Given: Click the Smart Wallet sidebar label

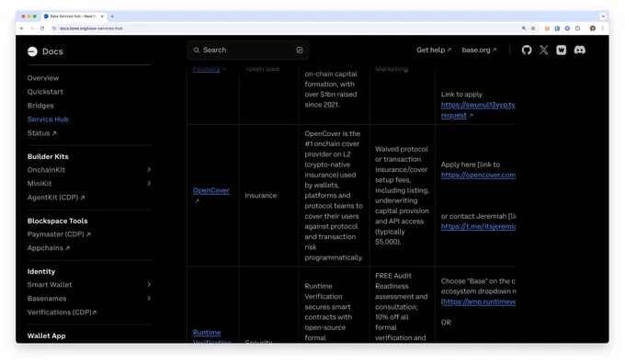Looking at the screenshot, I should (x=50, y=285).
